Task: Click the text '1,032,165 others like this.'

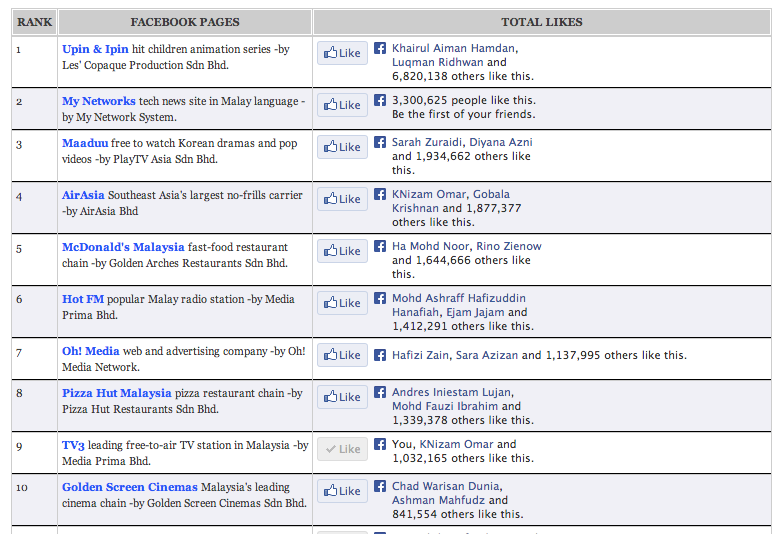Action: [x=463, y=458]
